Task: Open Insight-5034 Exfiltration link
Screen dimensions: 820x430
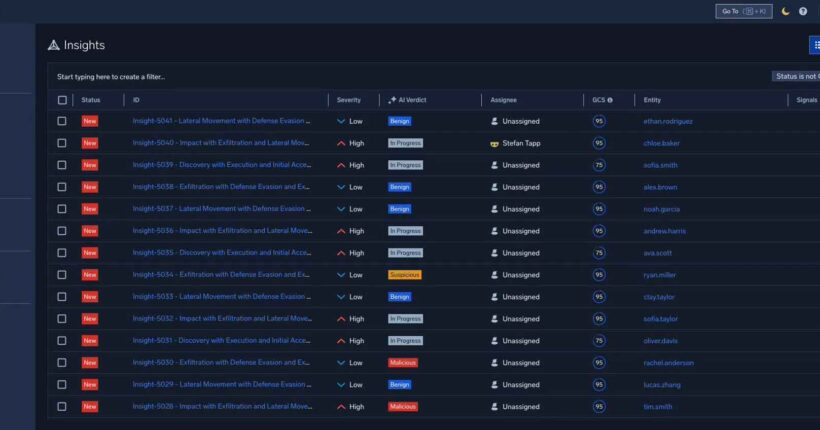Action: pyautogui.click(x=221, y=275)
